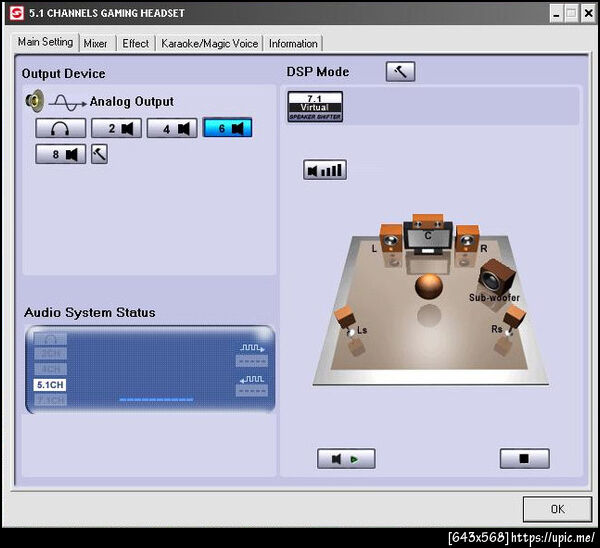Screen dimensions: 600x548
Task: Click the DSP Mode label
Action: [318, 72]
